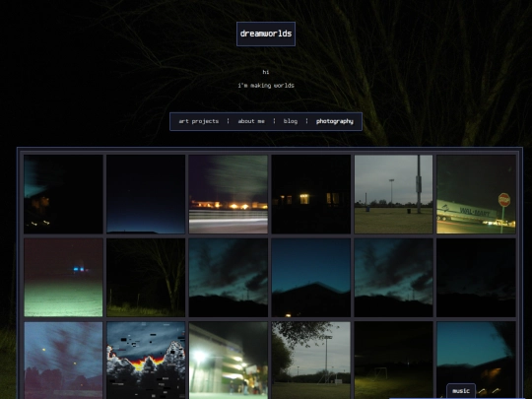Screen dimensions: 532x399
Task: Click the "i'm making worlds" tagline
Action: tap(266, 86)
